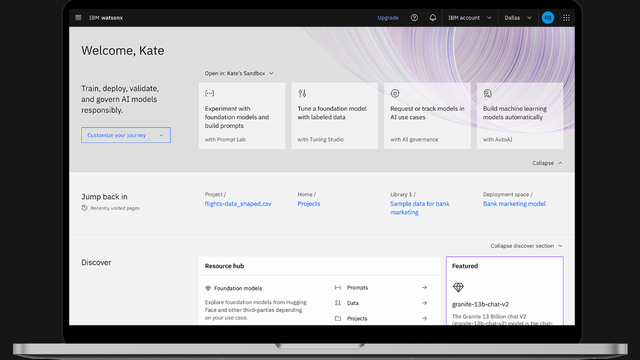640x360 pixels.
Task: Open Tune a foundation model card
Action: click(x=335, y=116)
